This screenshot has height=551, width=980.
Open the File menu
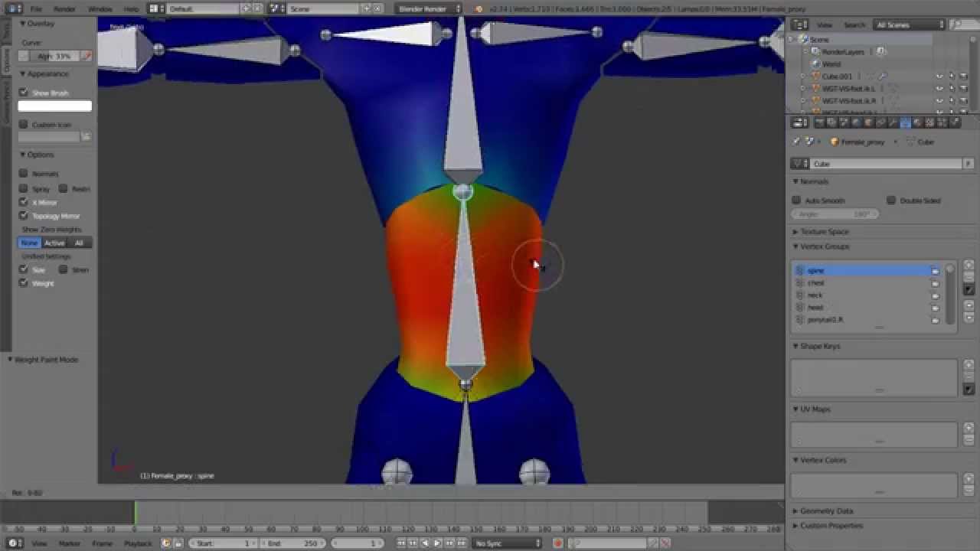[36, 8]
